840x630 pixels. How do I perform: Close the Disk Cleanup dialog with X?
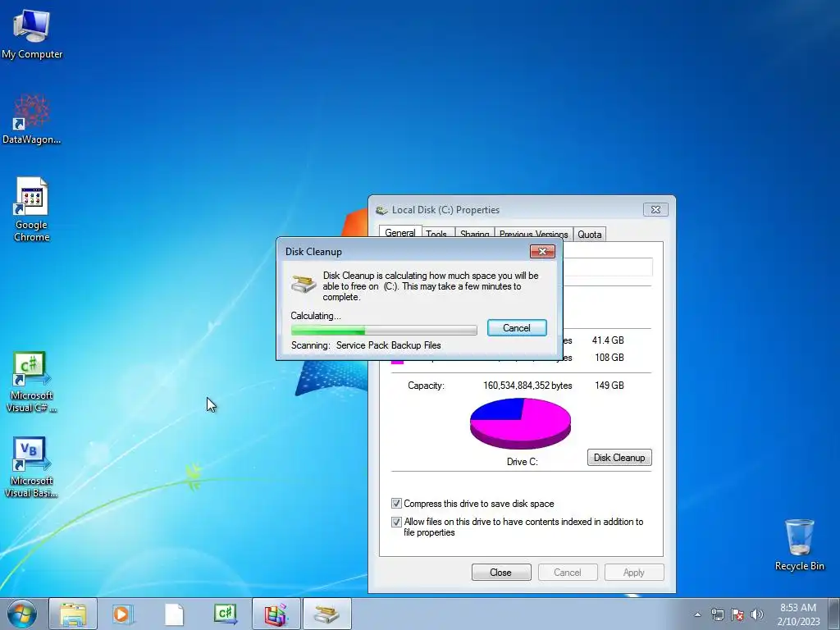[542, 251]
